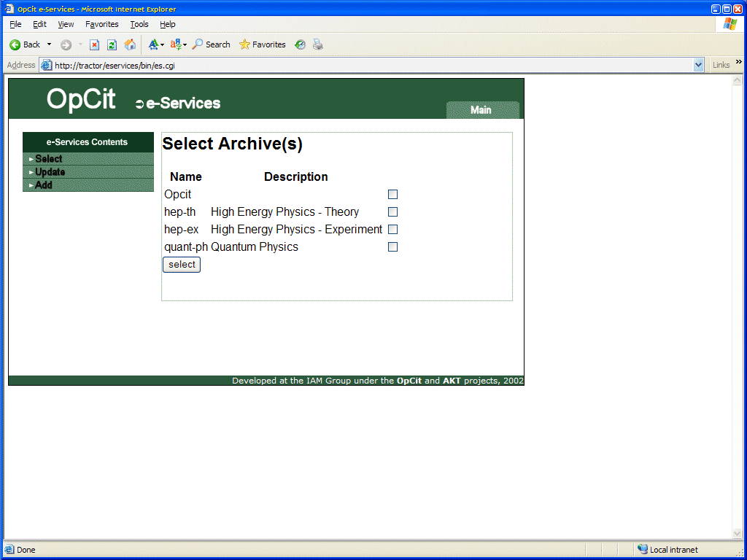Open Add in the e-Services Contents sidebar

click(88, 185)
